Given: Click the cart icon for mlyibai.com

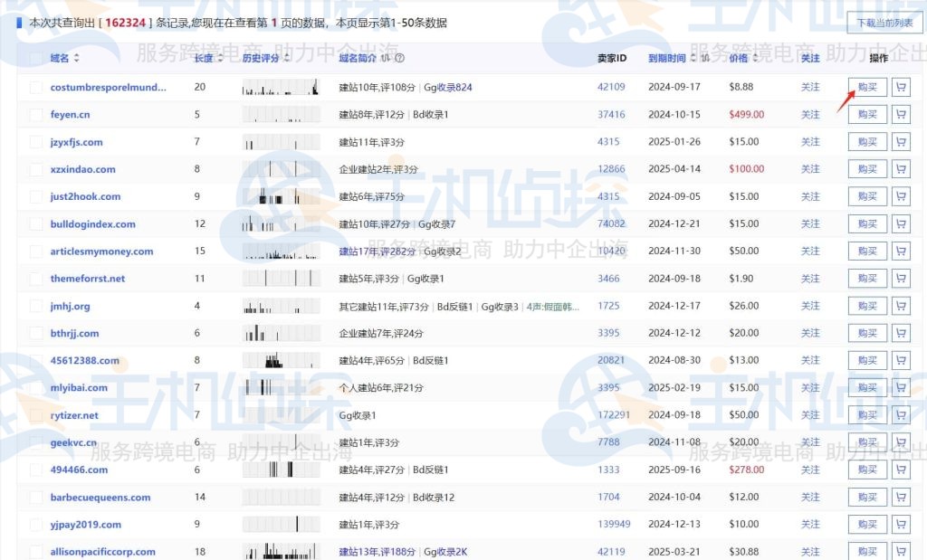Looking at the screenshot, I should point(901,387).
